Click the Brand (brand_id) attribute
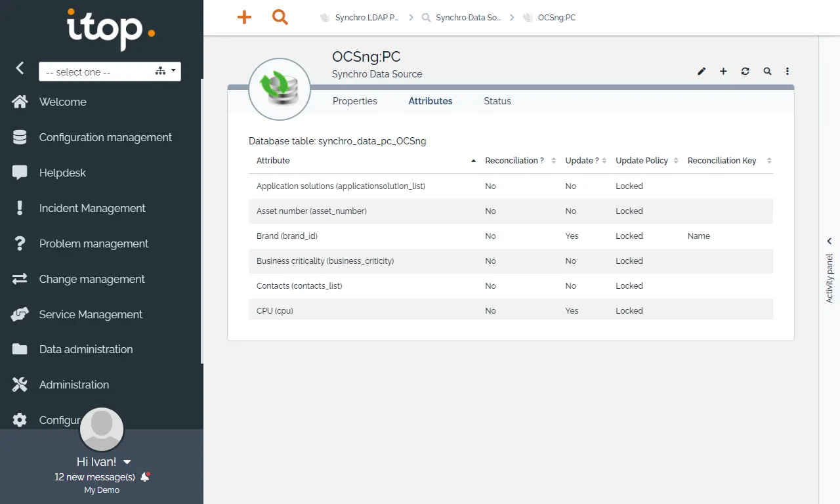Image resolution: width=840 pixels, height=504 pixels. (287, 236)
